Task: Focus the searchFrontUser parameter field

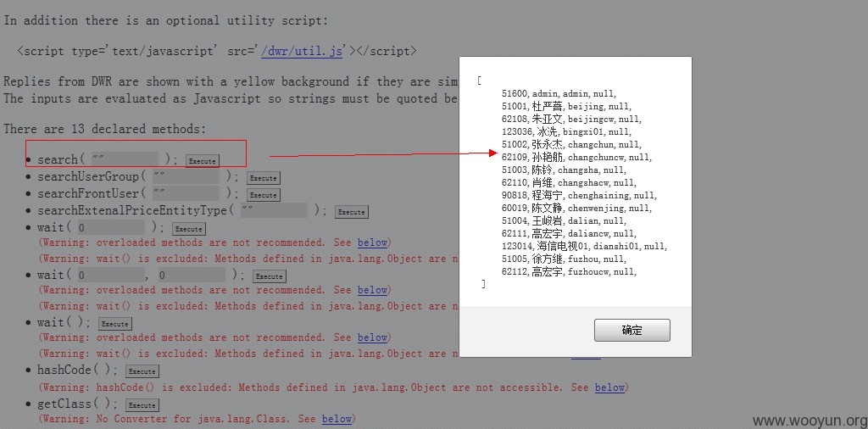Action: [x=186, y=194]
